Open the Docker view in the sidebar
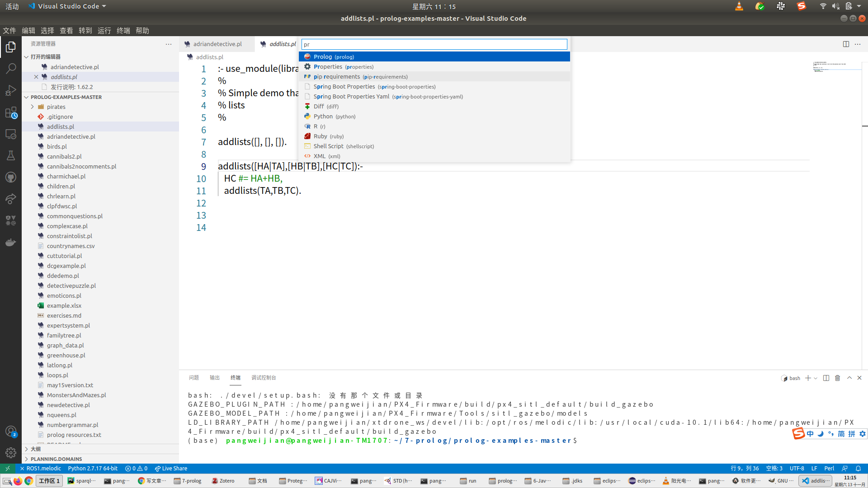This screenshot has width=868, height=488. tap(11, 242)
